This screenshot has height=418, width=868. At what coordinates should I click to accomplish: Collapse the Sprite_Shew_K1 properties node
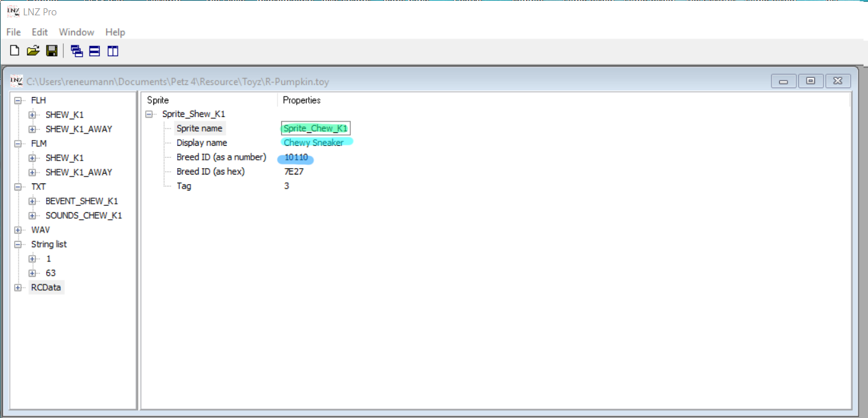pos(150,114)
